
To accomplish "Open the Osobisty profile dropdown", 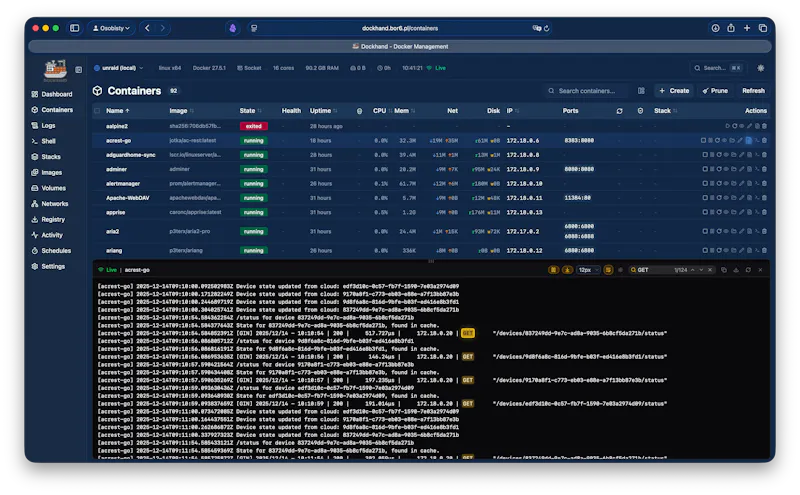I will click(111, 29).
